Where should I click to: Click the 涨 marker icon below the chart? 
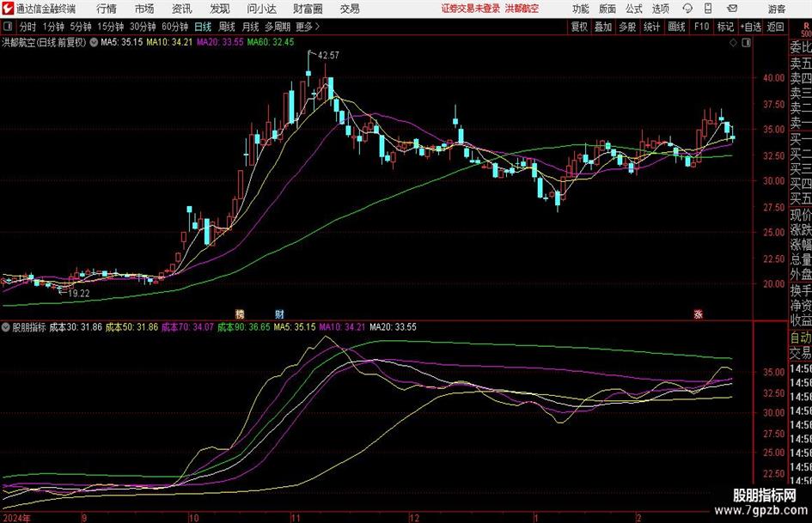(698, 313)
